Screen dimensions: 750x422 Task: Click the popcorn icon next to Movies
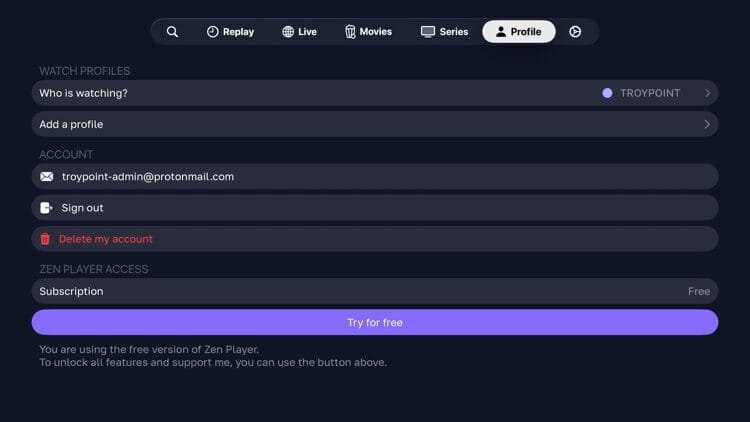(350, 32)
